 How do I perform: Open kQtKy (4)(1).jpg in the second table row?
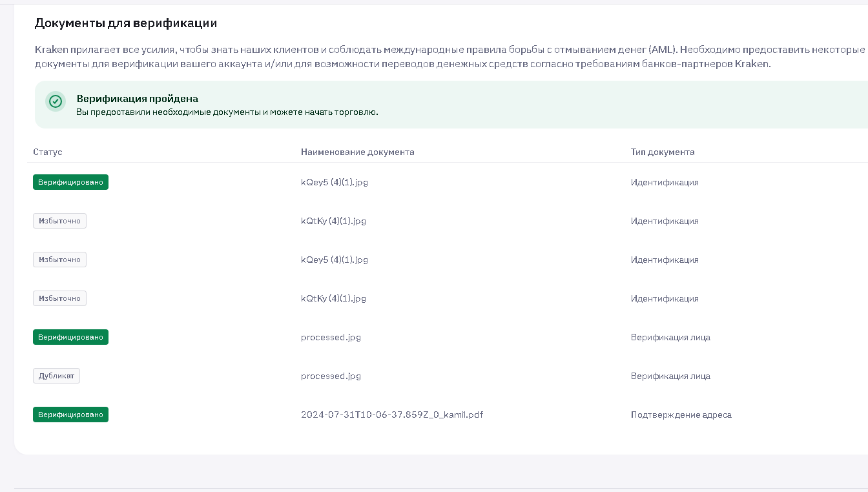coord(333,221)
